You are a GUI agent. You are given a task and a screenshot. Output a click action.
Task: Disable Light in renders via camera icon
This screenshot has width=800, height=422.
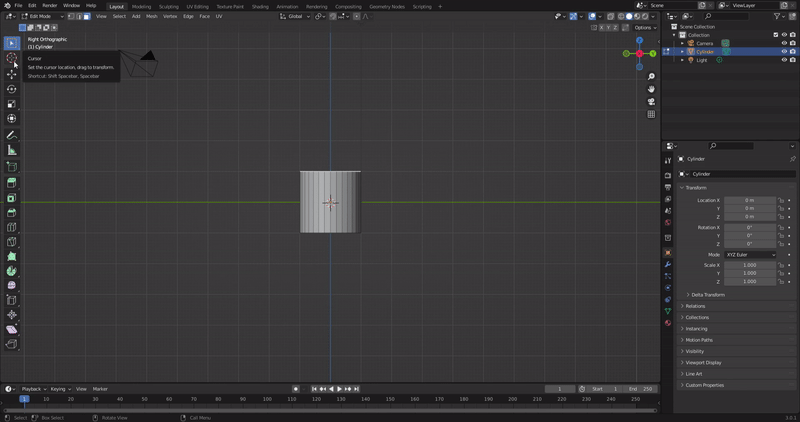pos(792,60)
